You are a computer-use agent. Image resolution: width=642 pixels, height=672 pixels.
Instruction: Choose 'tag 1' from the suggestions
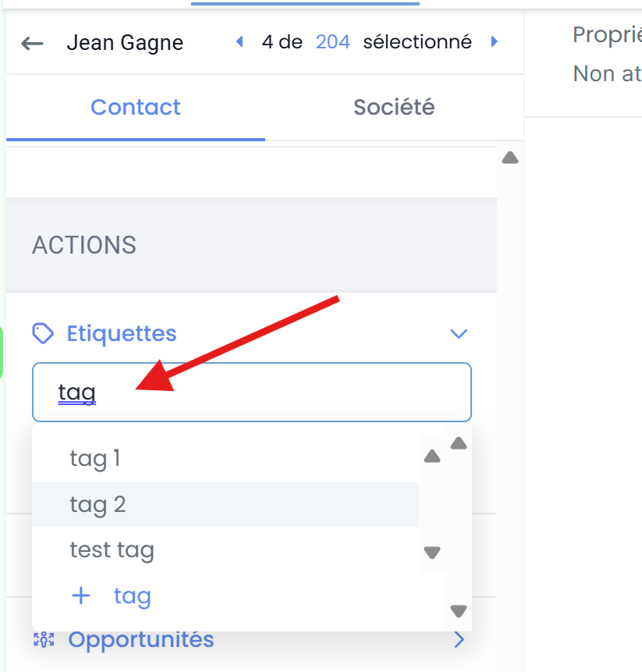(225, 459)
